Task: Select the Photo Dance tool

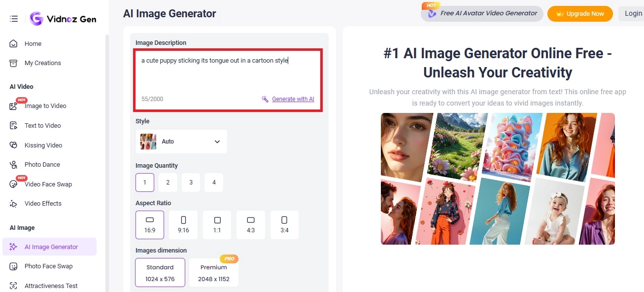Action: (42, 164)
